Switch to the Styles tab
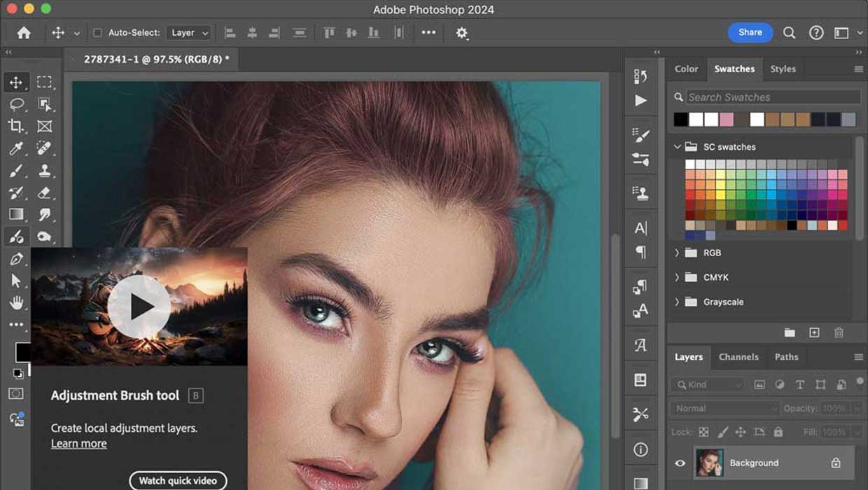 click(783, 69)
